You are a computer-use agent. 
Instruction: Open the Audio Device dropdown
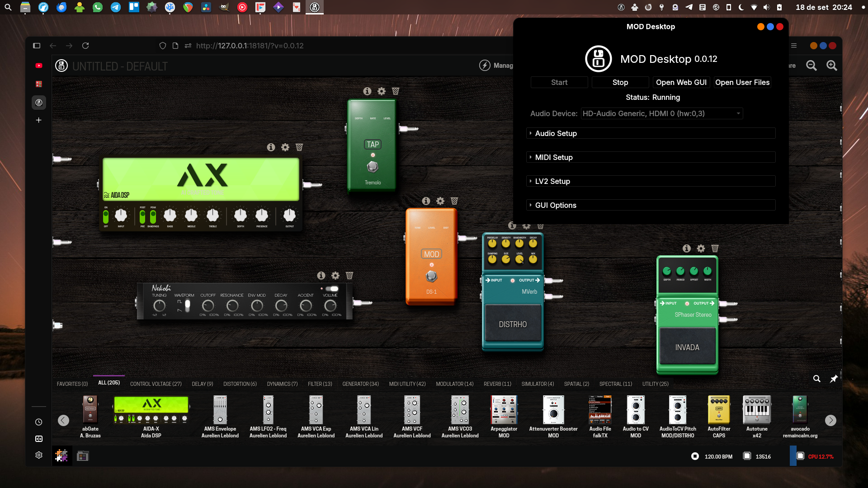click(x=661, y=113)
